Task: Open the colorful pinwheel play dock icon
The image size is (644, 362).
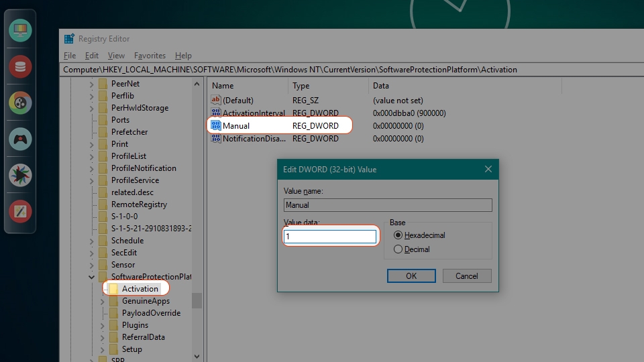Action: click(x=20, y=175)
